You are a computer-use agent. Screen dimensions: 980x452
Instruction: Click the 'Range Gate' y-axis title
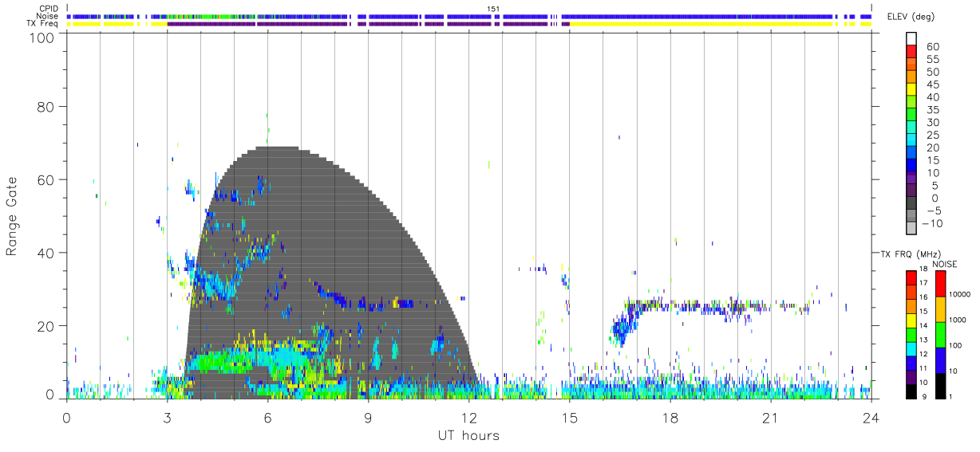pos(12,215)
